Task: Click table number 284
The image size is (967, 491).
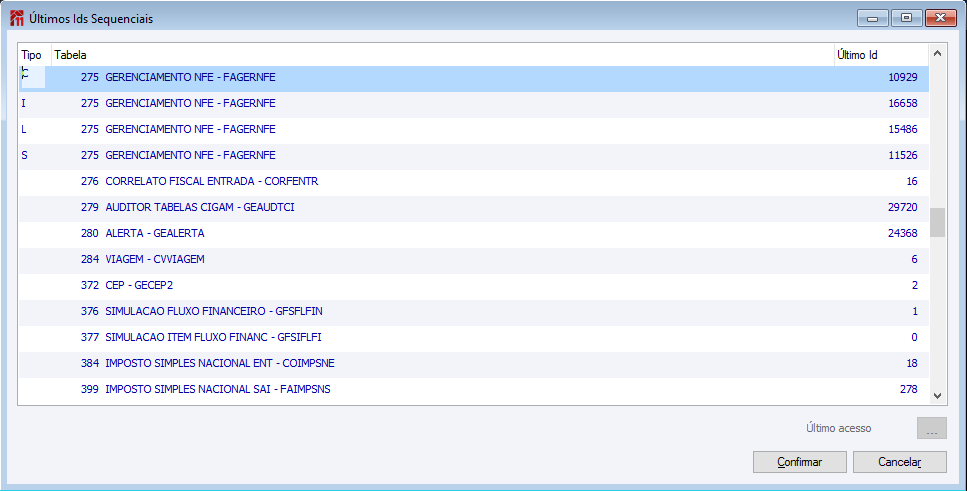Action: [x=89, y=259]
